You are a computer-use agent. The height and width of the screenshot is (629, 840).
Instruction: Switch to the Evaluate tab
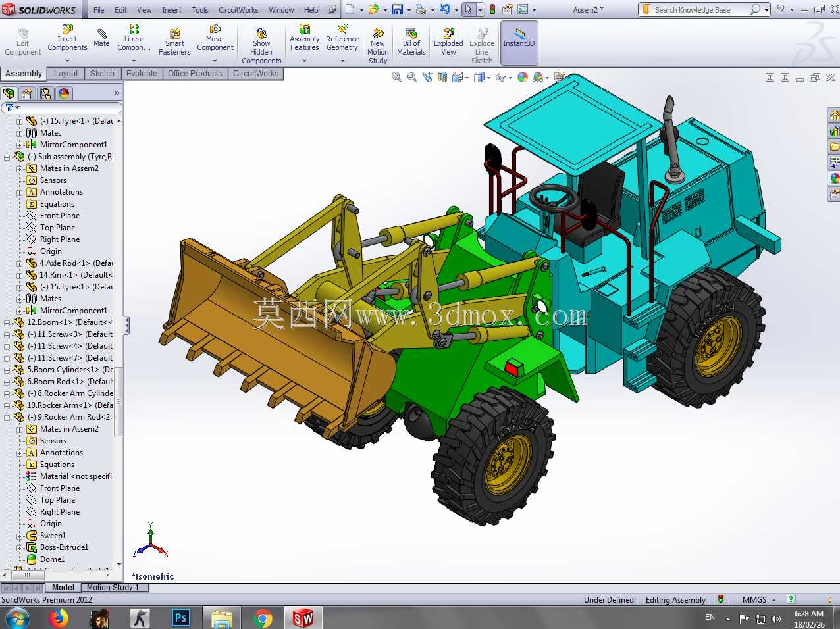coord(142,74)
